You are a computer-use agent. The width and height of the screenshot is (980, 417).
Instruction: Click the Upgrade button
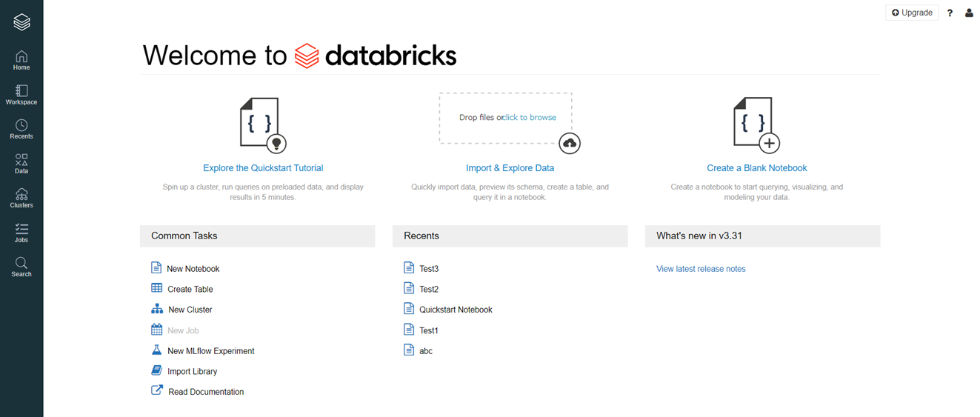912,13
